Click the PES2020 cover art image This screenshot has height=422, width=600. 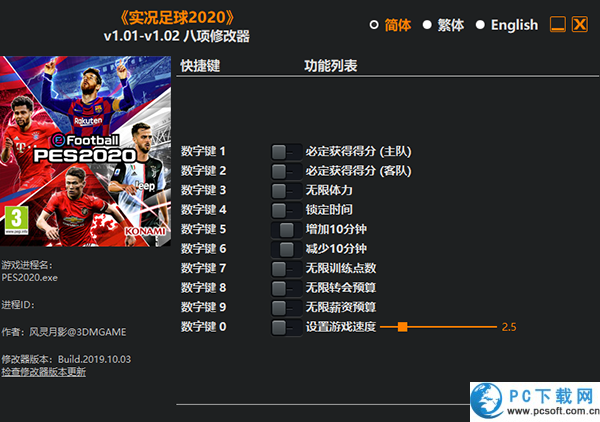point(85,151)
